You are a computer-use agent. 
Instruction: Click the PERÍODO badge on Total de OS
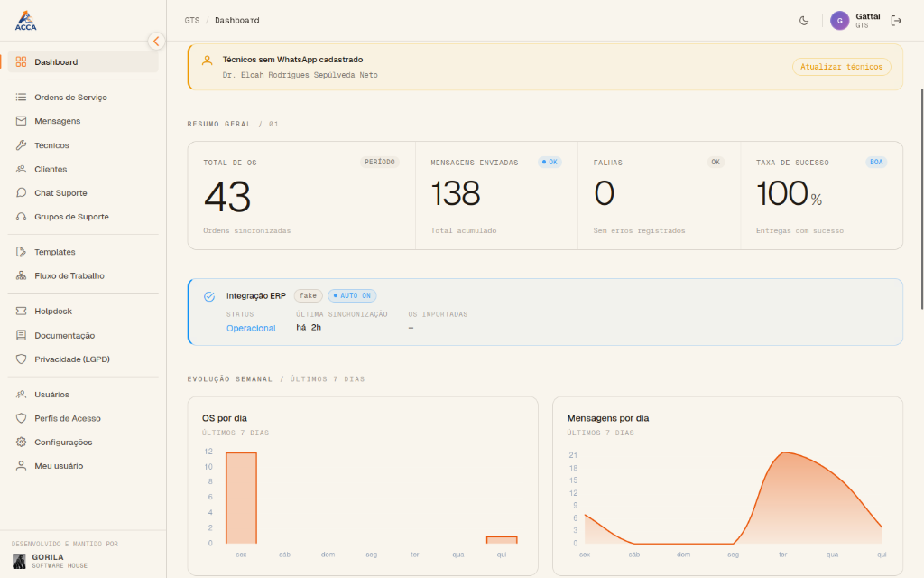380,163
